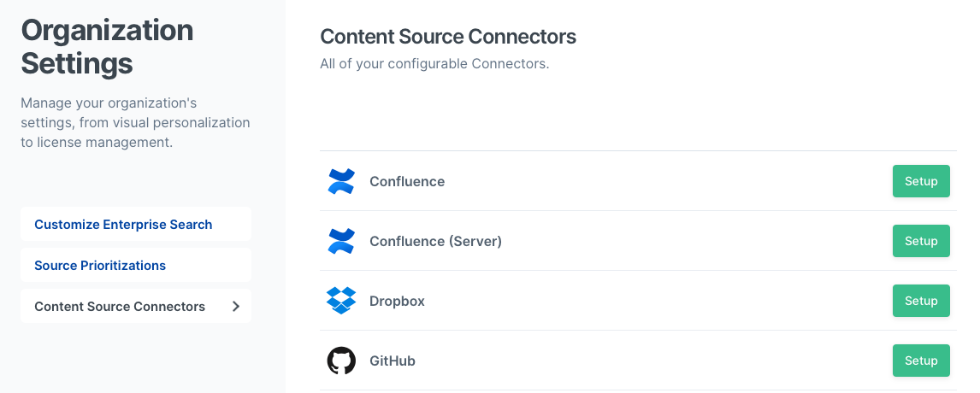Image resolution: width=980 pixels, height=393 pixels.
Task: Select Content Source Connectors sidebar item
Action: [120, 307]
